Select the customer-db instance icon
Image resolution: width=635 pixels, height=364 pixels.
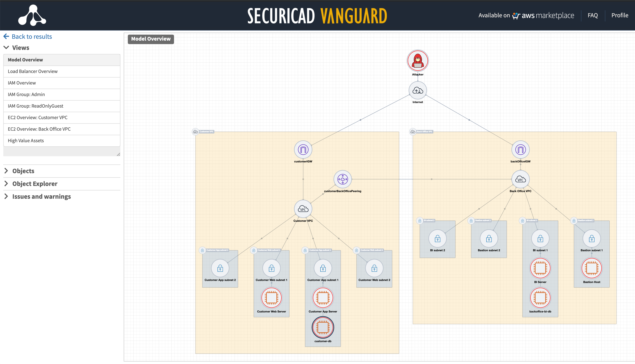323,327
